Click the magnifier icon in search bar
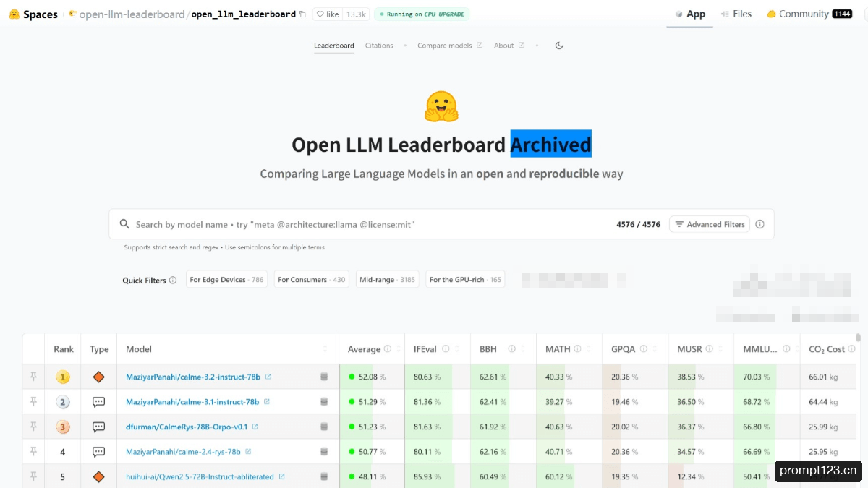Viewport: 868px width, 488px height. coord(124,224)
